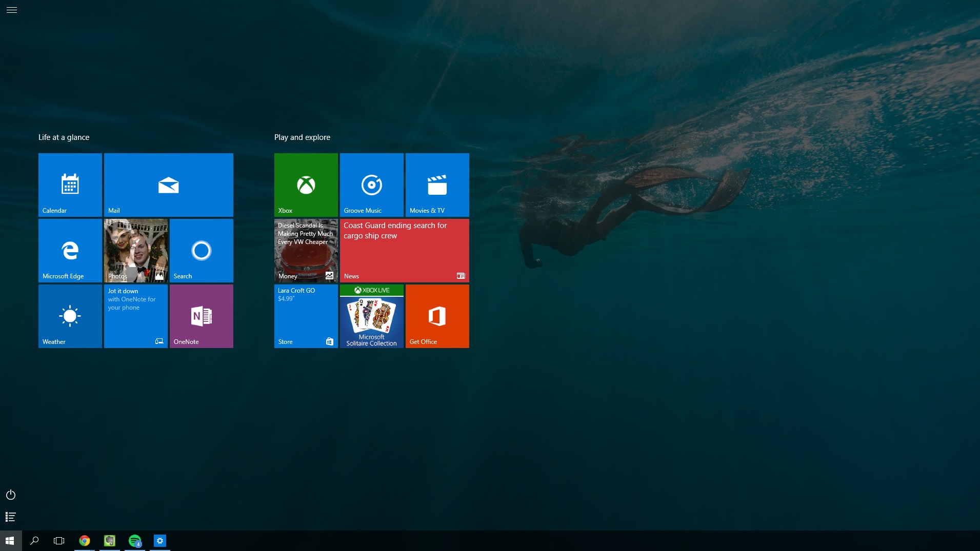Open the Mail tile
Screen dimensions: 980x551
pyautogui.click(x=169, y=185)
